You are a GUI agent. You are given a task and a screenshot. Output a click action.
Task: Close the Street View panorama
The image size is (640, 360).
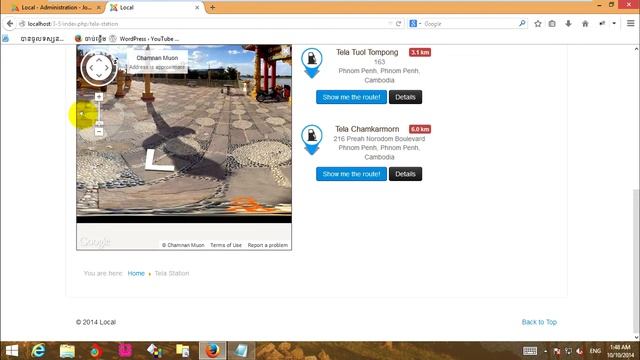pos(285,51)
